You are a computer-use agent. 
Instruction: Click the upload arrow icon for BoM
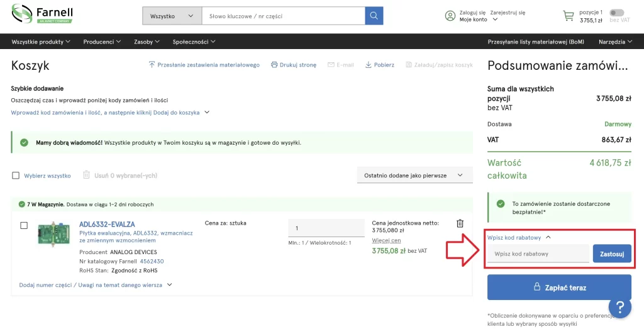point(152,65)
